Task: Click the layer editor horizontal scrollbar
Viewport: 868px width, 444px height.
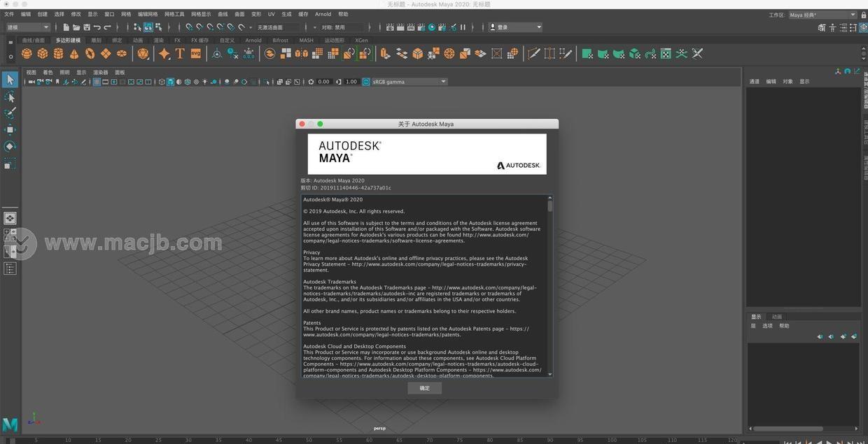Action: click(x=788, y=429)
